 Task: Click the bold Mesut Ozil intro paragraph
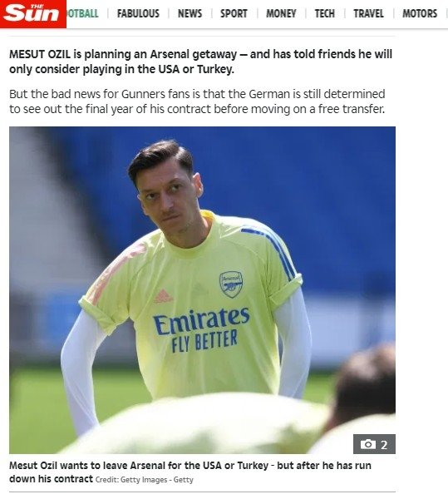coord(200,62)
